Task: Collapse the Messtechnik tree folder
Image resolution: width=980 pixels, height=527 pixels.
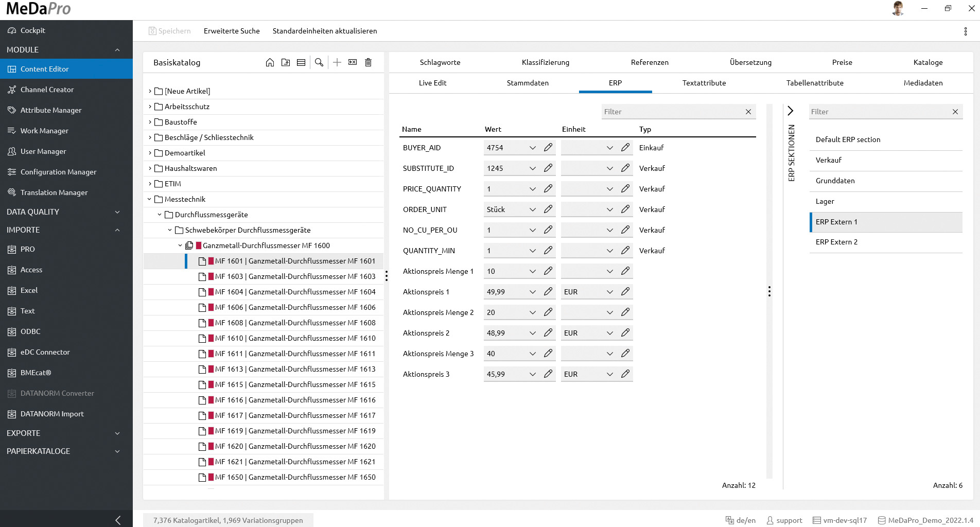Action: [150, 199]
